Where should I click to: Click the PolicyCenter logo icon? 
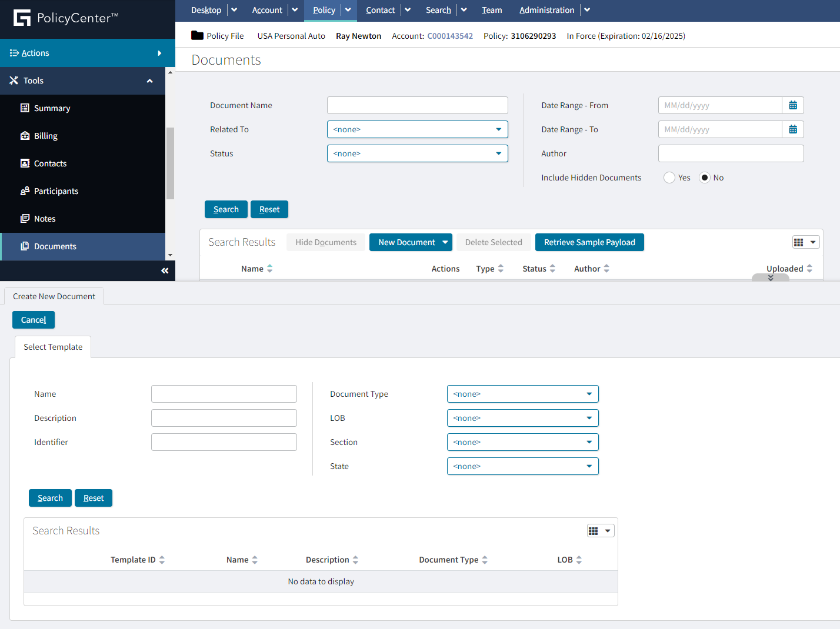coord(22,18)
